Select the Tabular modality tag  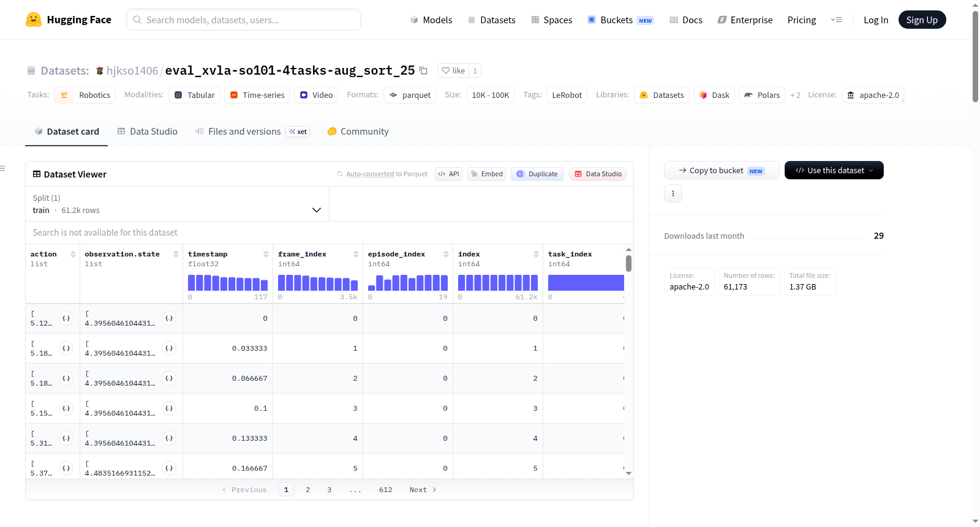[x=195, y=95]
